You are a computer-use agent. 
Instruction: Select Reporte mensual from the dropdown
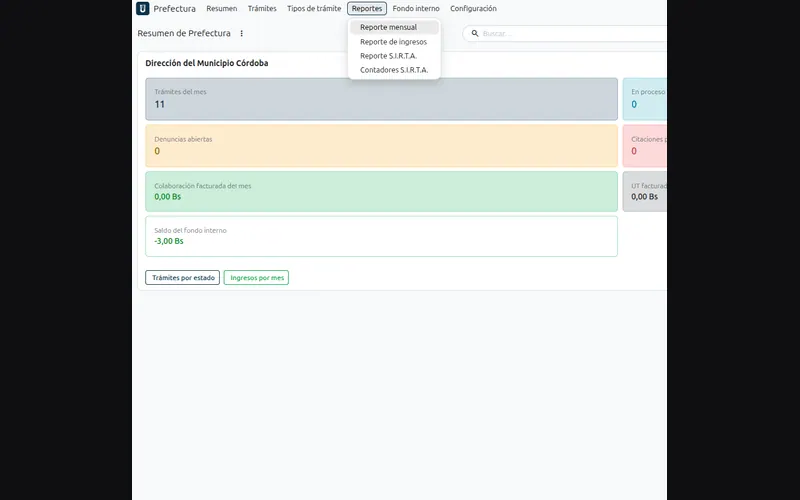(x=394, y=28)
